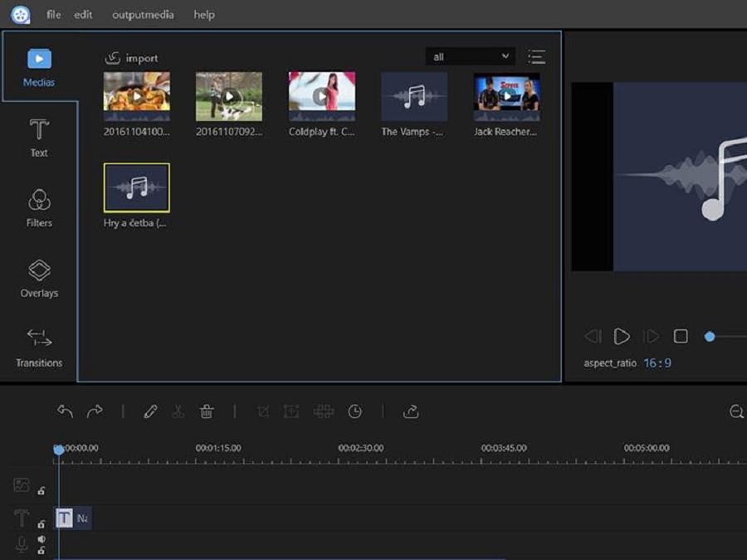Image resolution: width=747 pixels, height=560 pixels.
Task: Click the export project arrow icon
Action: [409, 411]
